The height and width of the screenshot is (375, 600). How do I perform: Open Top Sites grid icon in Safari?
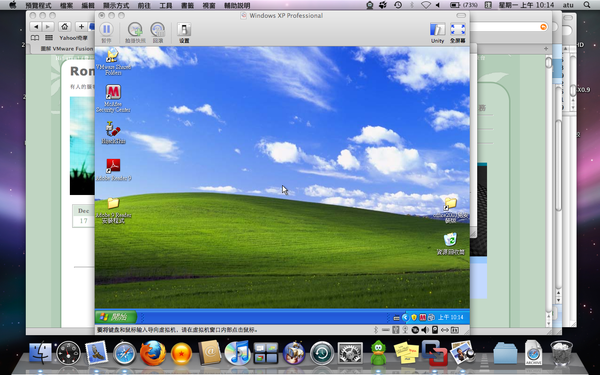pyautogui.click(x=49, y=38)
